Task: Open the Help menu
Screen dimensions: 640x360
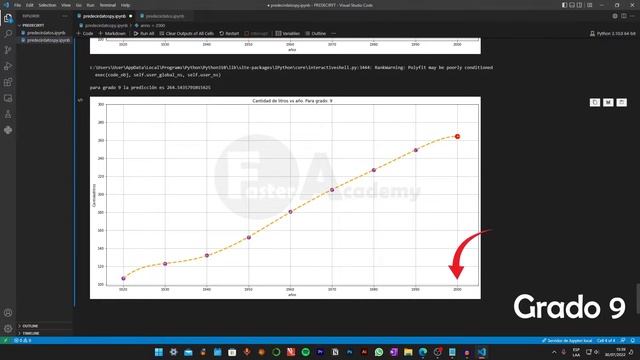Action: point(125,5)
